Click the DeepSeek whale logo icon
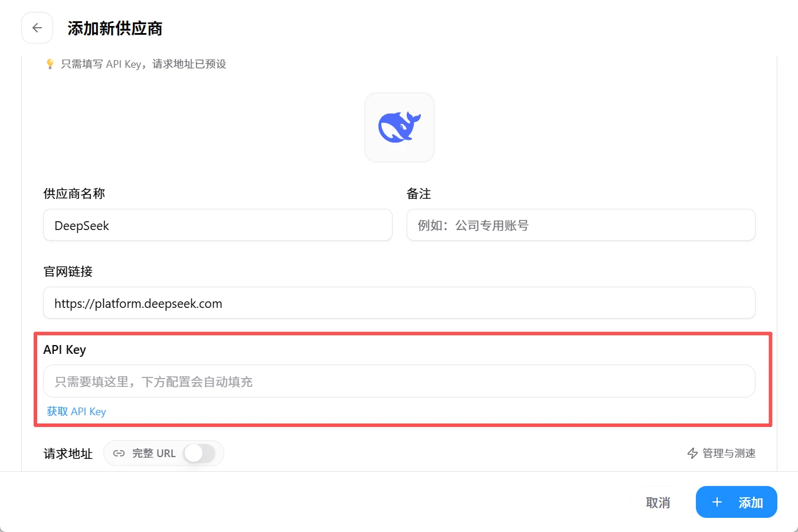798x532 pixels. coord(400,127)
